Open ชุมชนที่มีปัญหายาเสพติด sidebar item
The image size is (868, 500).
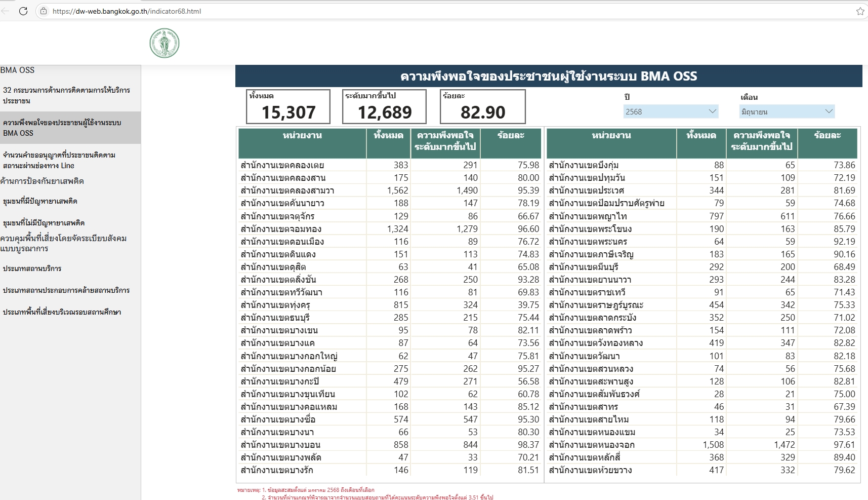click(x=70, y=201)
